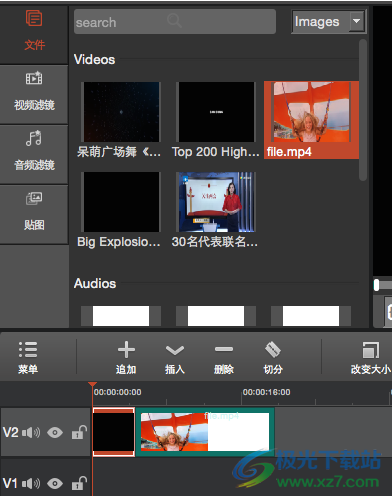Image resolution: width=392 pixels, height=498 pixels.
Task: Select the file.mp4 video thumbnail
Action: (x=312, y=112)
